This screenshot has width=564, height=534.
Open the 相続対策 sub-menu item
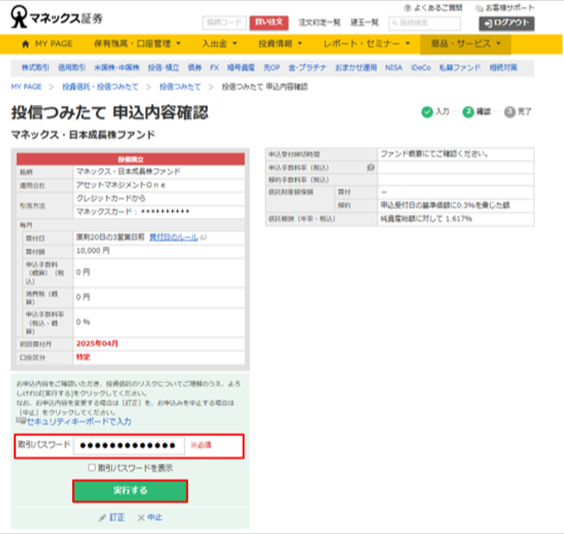(x=503, y=68)
